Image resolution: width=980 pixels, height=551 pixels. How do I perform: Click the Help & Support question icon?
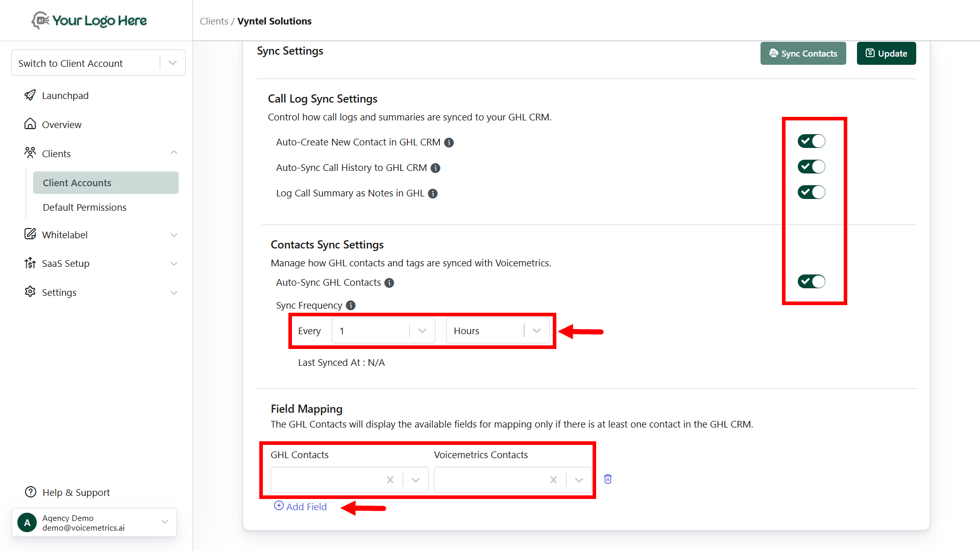(x=31, y=492)
